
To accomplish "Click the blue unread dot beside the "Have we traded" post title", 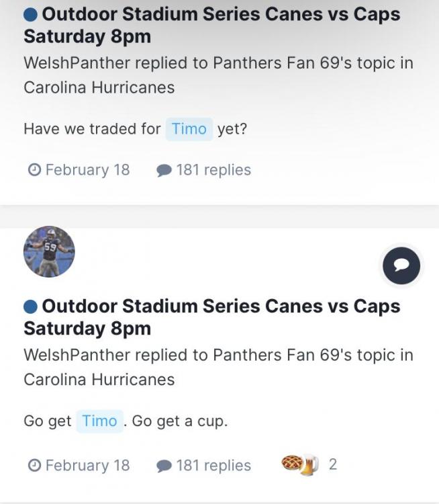I will pyautogui.click(x=31, y=14).
